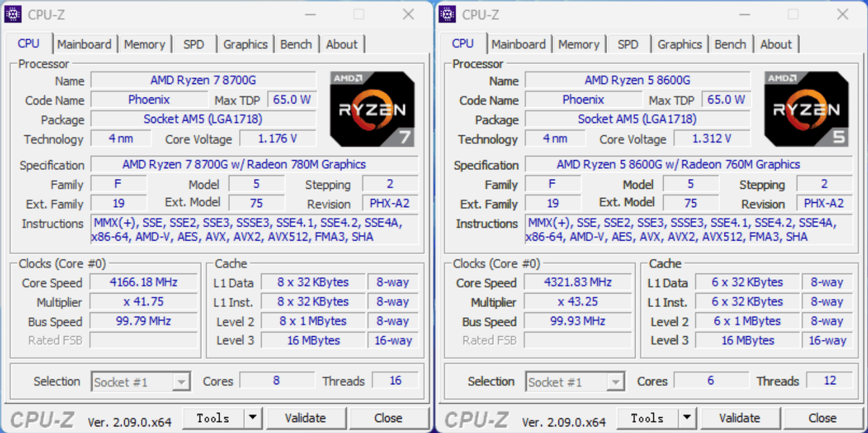Click the Core Speed field showing 4321.83 MHz
Viewport: 868px width, 433px height.
point(577,282)
